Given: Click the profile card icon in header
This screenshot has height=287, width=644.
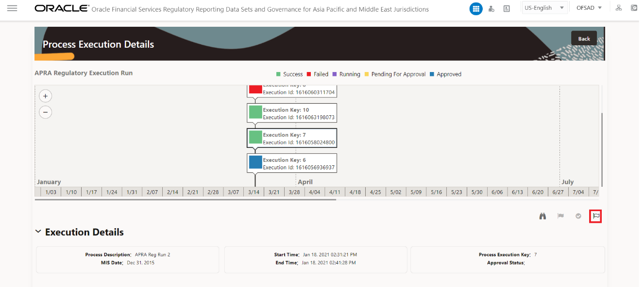Looking at the screenshot, I should [x=507, y=9].
